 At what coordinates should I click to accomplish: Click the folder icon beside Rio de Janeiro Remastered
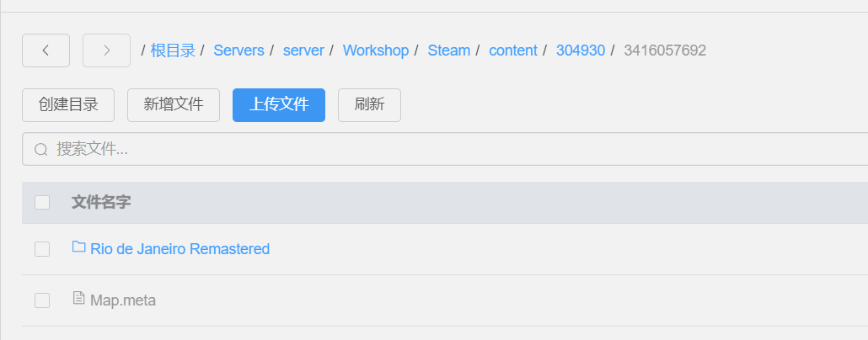tap(79, 247)
